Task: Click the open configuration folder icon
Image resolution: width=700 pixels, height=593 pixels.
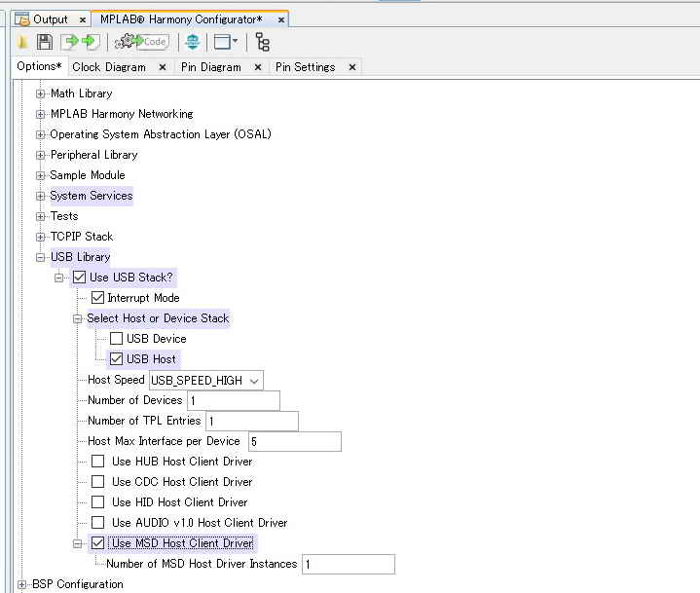Action: tap(22, 43)
